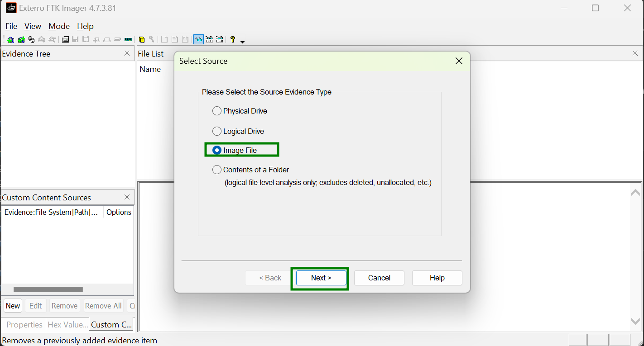Click the Remove Evidence Item toolbar icon
Image resolution: width=644 pixels, height=346 pixels.
tap(42, 40)
